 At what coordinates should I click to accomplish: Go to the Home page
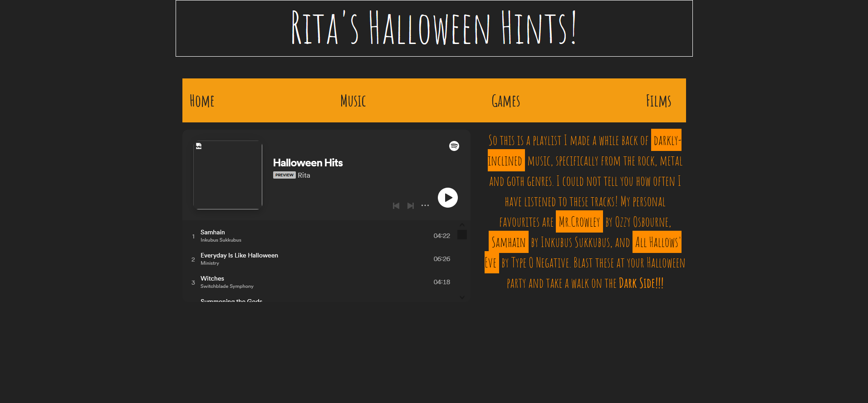click(202, 101)
